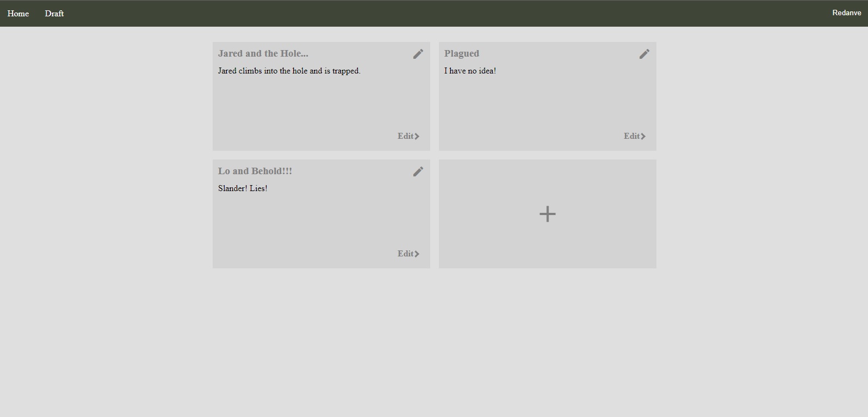Click the chevron arrow beside Edit on Lo and Behold card
868x417 pixels.
[417, 254]
